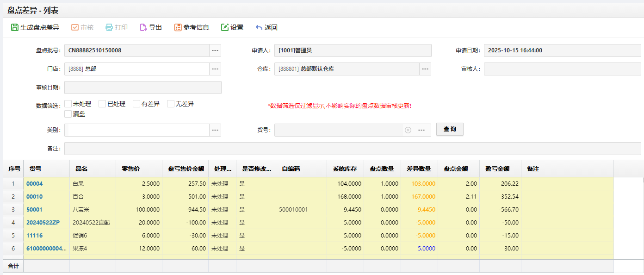
Task: Click the 生成盘点差异 save icon
Action: [15, 27]
